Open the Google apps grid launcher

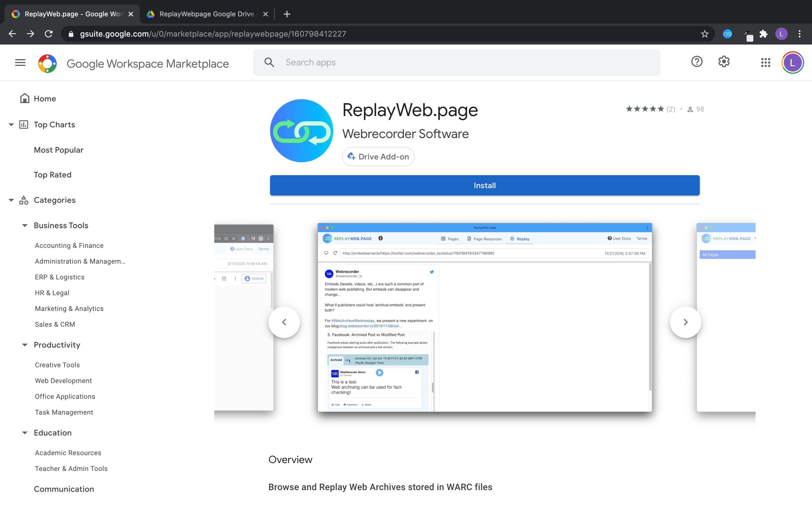pyautogui.click(x=765, y=63)
